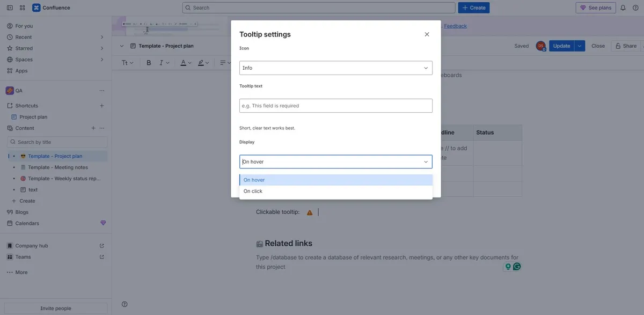This screenshot has width=644, height=315.
Task: Click the user avatar in editor header
Action: click(540, 46)
